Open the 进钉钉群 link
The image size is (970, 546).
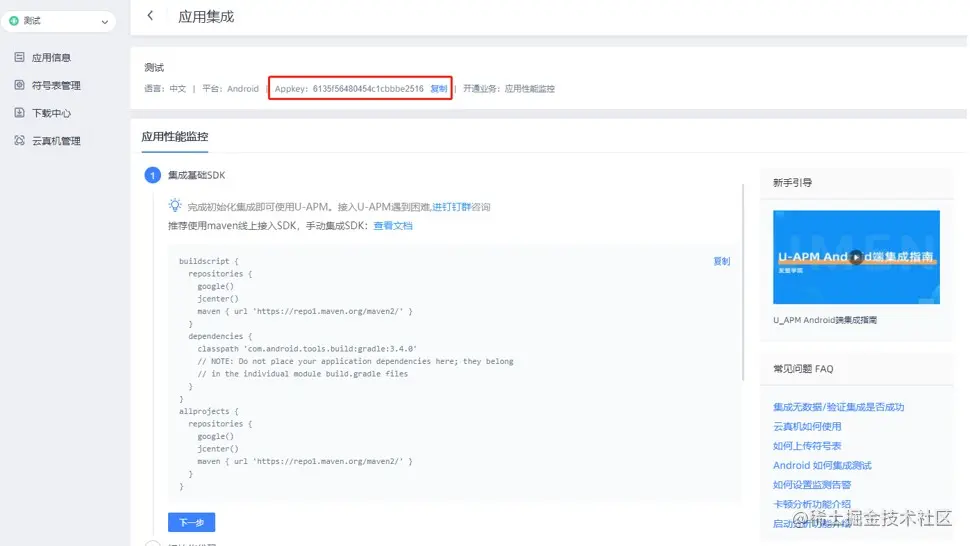tap(452, 207)
